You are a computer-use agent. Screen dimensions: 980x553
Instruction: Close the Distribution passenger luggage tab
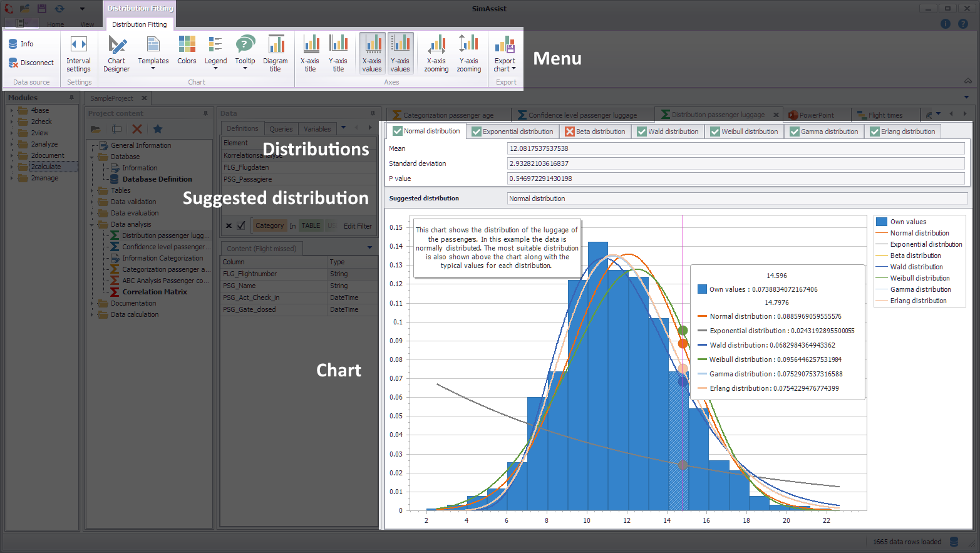tap(776, 115)
